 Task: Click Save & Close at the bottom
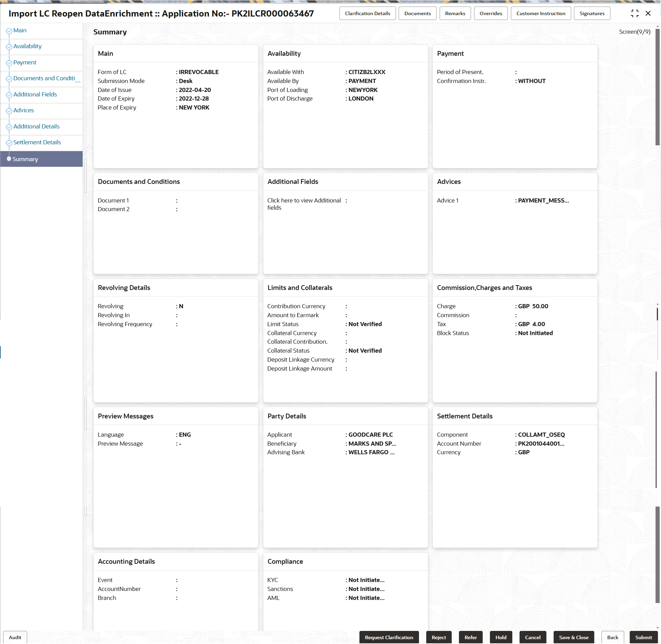(573, 637)
